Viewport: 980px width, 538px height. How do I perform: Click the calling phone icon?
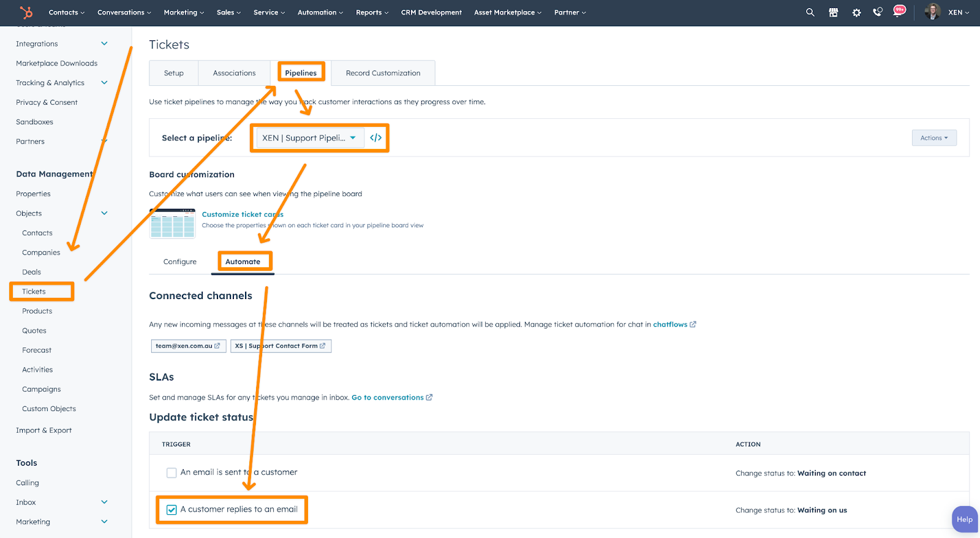pos(878,12)
